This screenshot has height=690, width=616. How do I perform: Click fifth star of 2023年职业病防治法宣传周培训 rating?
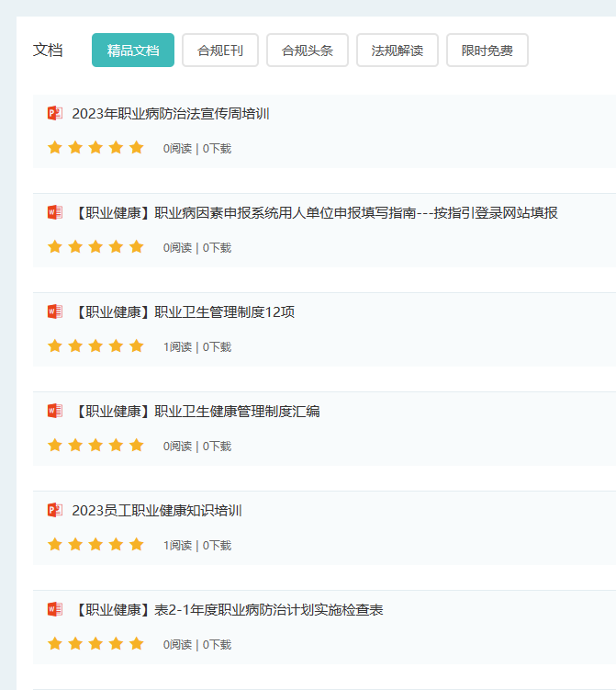pos(137,147)
